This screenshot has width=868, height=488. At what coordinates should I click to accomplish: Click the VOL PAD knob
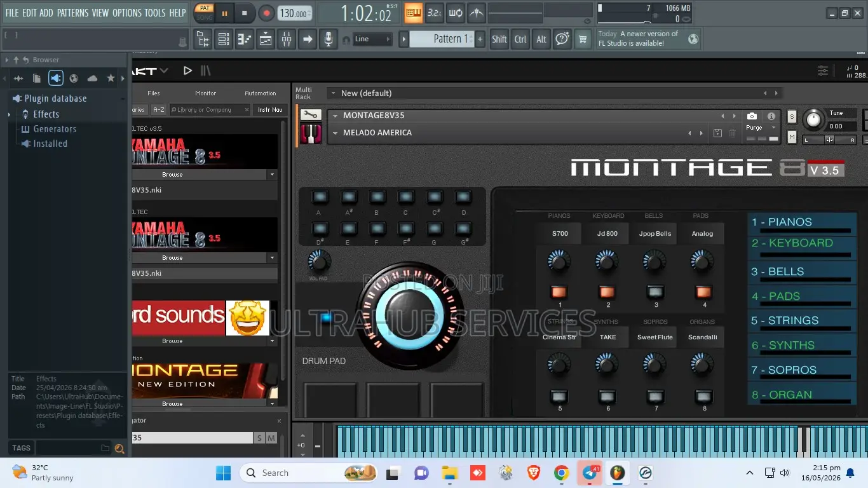coord(319,261)
